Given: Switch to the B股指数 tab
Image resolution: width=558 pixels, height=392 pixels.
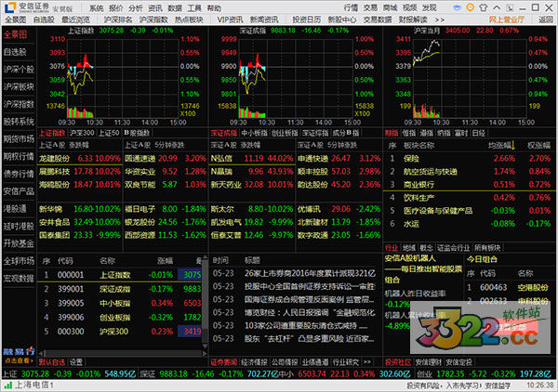Looking at the screenshot, I should pos(137,133).
